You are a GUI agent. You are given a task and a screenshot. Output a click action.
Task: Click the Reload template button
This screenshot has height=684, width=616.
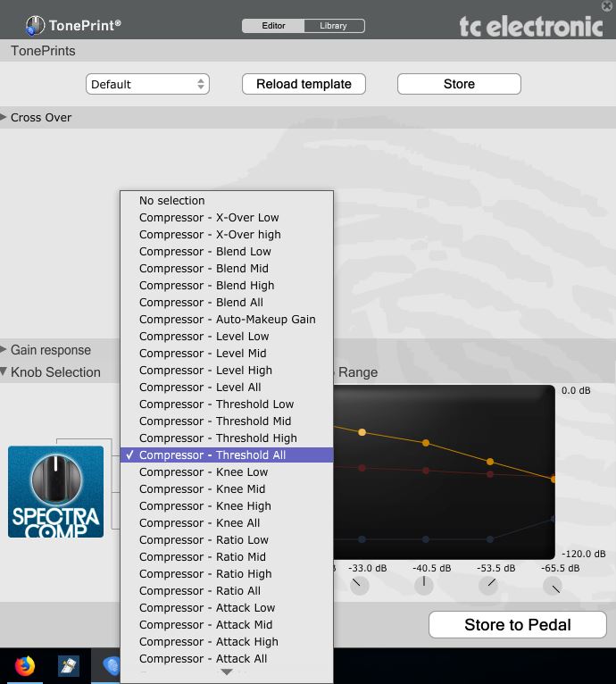[304, 84]
